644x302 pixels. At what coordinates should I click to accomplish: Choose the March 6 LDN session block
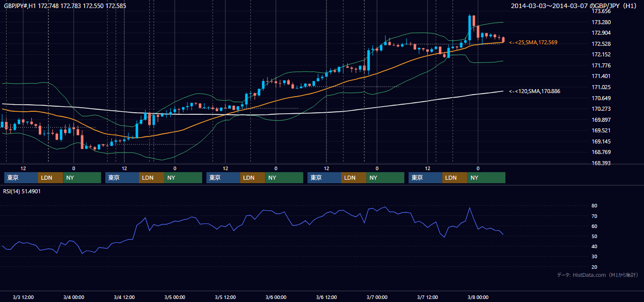(x=354, y=178)
